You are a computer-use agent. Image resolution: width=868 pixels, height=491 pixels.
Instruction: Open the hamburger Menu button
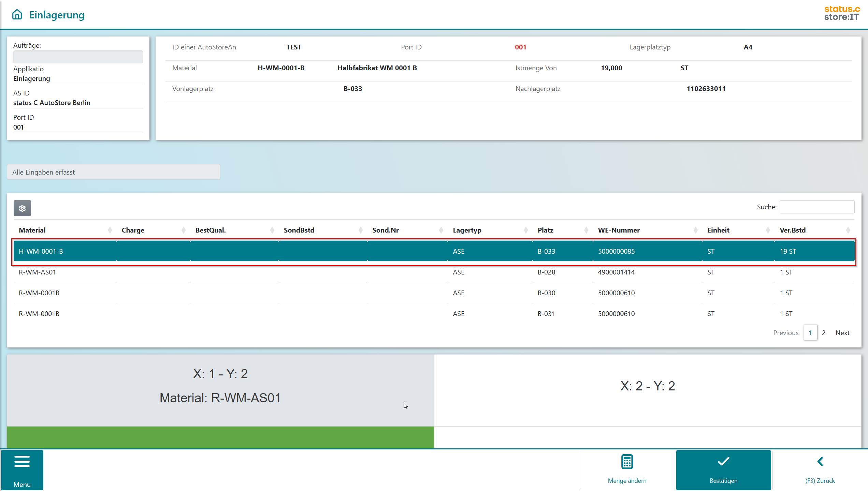[22, 470]
